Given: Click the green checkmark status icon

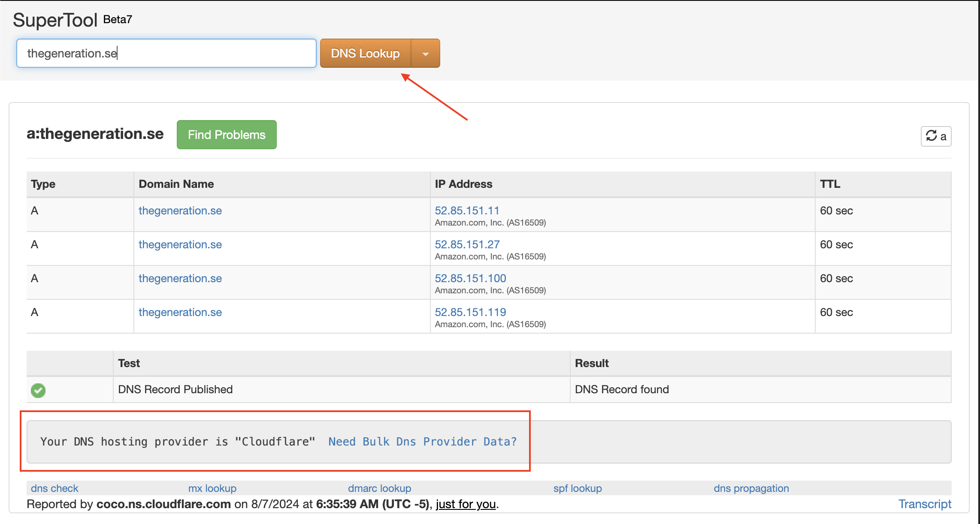Looking at the screenshot, I should (x=38, y=390).
